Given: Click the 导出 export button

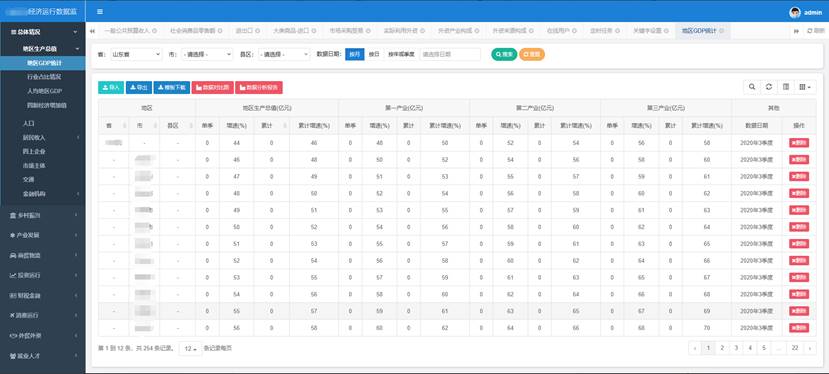Looking at the screenshot, I should [x=139, y=88].
